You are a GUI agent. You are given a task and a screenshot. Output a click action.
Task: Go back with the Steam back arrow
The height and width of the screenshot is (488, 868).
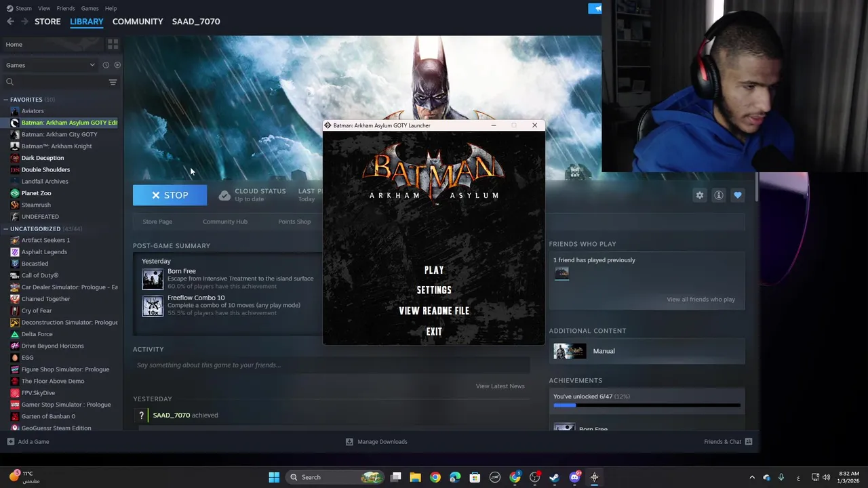click(x=10, y=22)
